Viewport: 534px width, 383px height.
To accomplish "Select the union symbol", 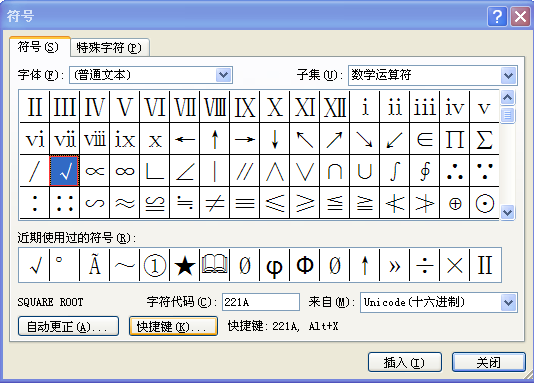I will pyautogui.click(x=364, y=171).
